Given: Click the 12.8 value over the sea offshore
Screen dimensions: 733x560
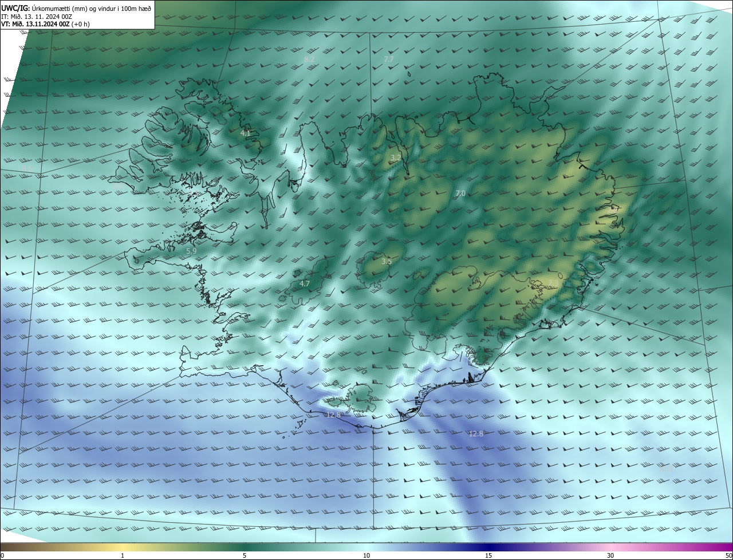Looking at the screenshot, I should 476,433.
